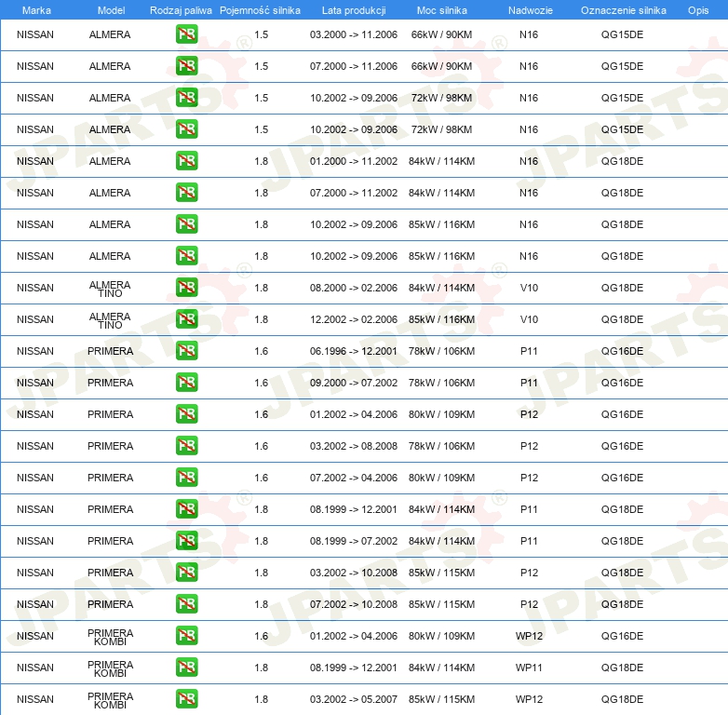
Task: Click '85kW / 115KM' in the 03.2002 -> 05.2007 row
Action: tap(441, 699)
